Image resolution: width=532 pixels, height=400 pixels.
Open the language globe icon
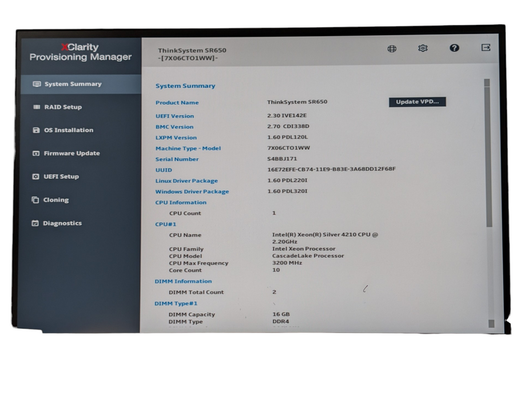[x=392, y=49]
